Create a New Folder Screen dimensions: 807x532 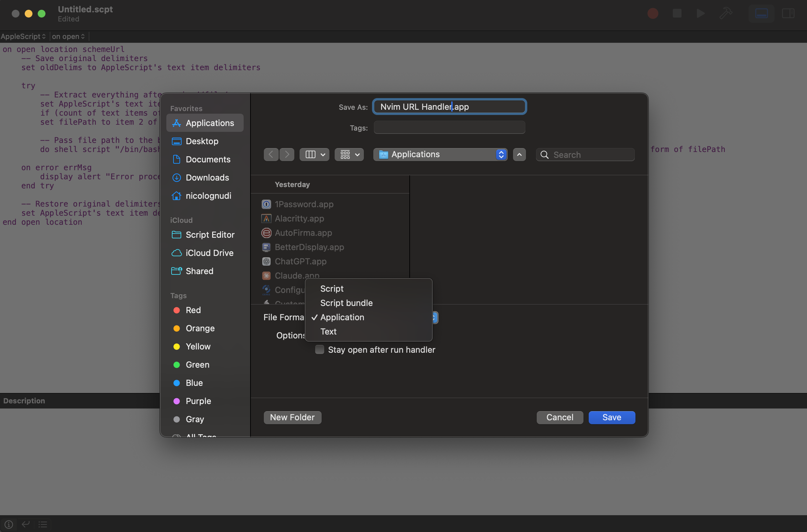coord(292,417)
